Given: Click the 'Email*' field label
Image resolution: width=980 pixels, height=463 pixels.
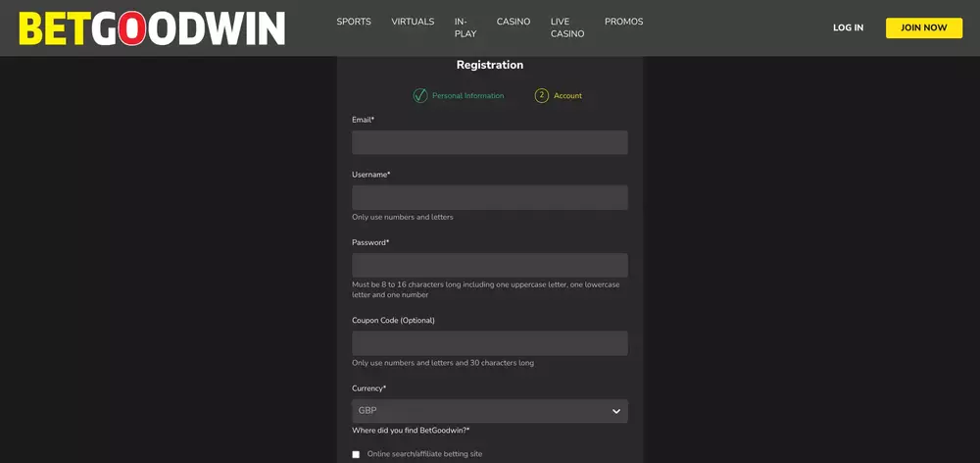Looking at the screenshot, I should pyautogui.click(x=364, y=120).
